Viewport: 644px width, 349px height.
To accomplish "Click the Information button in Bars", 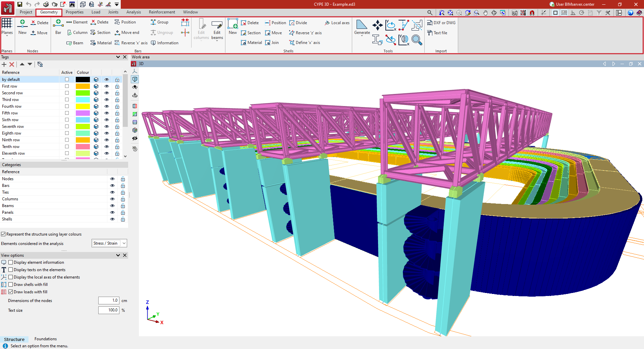I will 165,43.
